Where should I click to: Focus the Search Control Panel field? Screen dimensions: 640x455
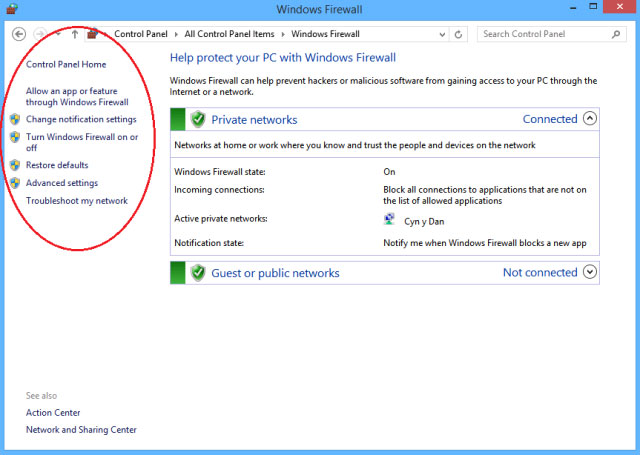[552, 34]
